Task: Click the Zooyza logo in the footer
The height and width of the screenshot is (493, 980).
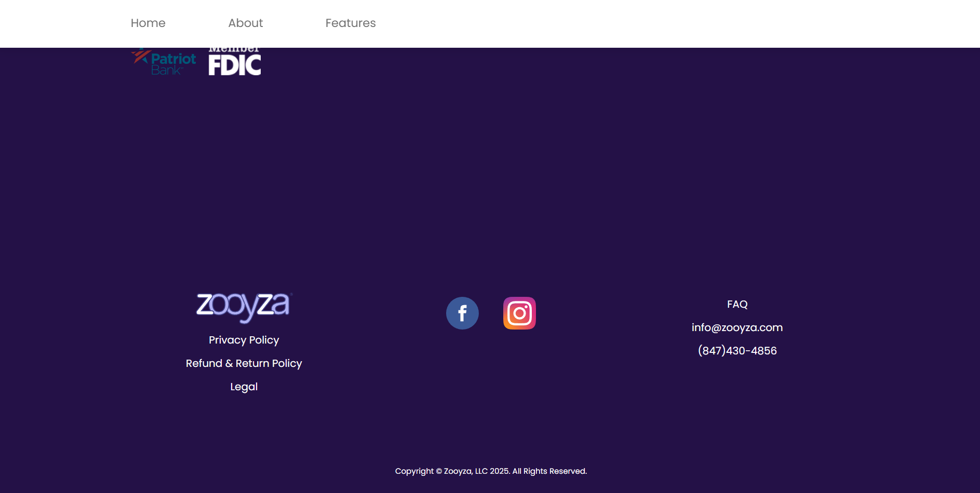Action: [x=244, y=307]
